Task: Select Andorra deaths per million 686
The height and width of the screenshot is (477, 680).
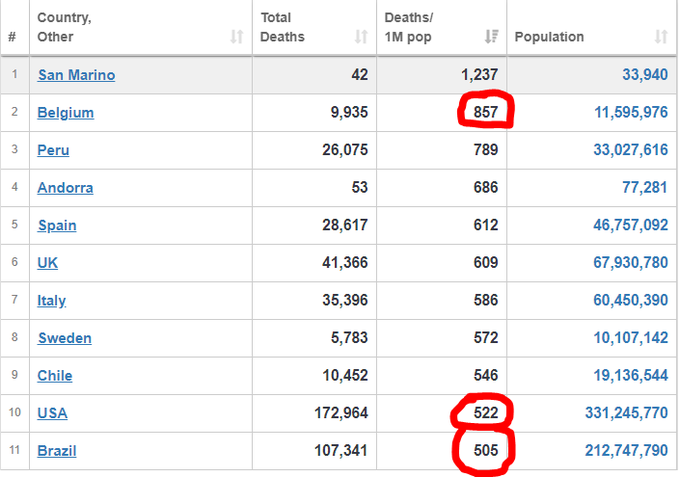Action: (486, 187)
